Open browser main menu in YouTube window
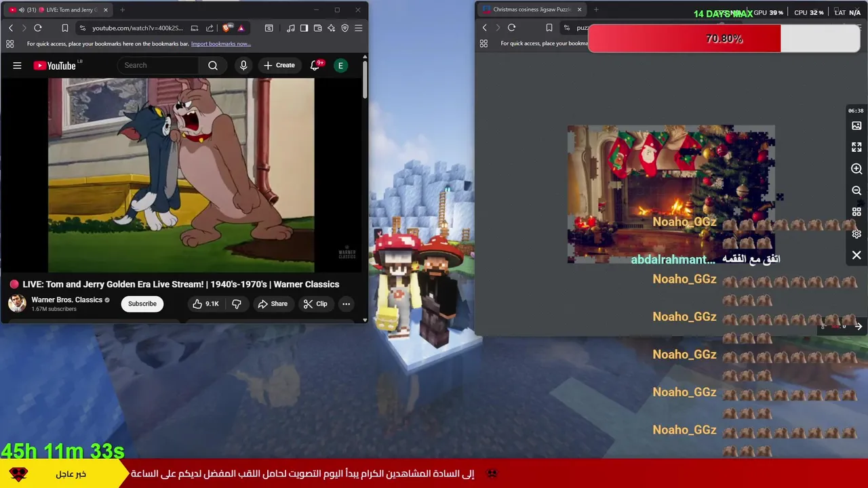This screenshot has height=488, width=868. 358,28
